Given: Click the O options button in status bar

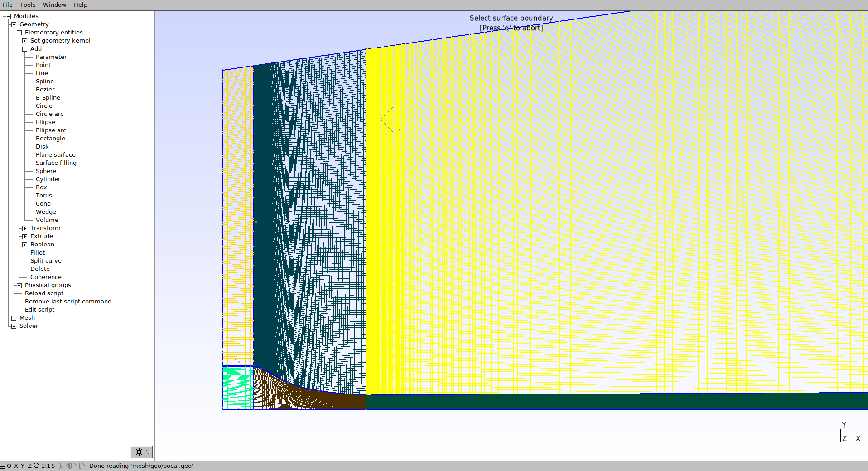Looking at the screenshot, I should (9, 466).
